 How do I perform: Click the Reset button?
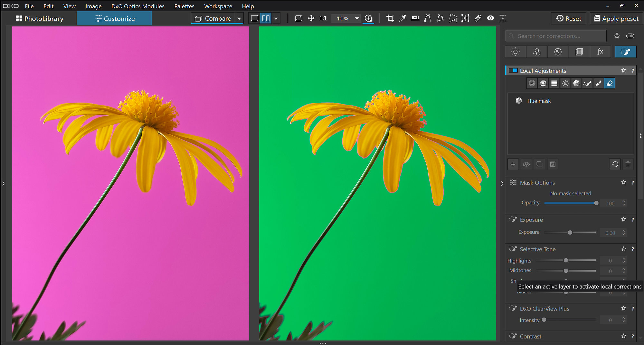click(569, 18)
